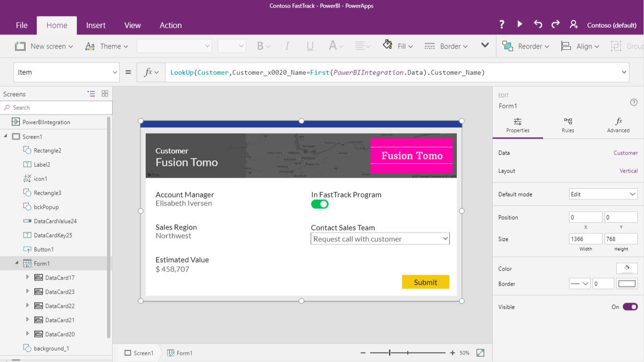Expand the DataCard17 tree node
This screenshot has width=644, height=362.
tap(28, 278)
